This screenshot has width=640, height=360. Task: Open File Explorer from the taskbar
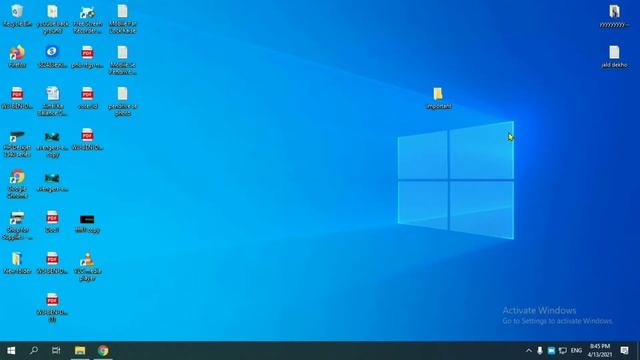pos(80,351)
